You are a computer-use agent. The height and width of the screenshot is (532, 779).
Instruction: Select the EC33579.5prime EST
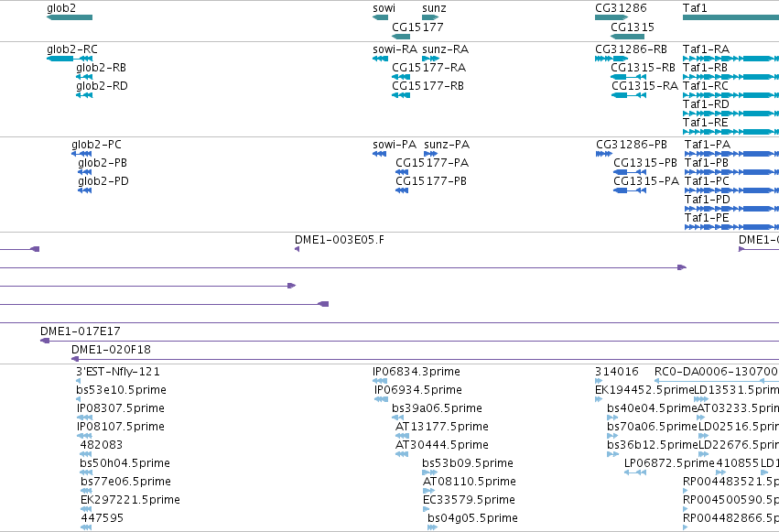pos(469,501)
